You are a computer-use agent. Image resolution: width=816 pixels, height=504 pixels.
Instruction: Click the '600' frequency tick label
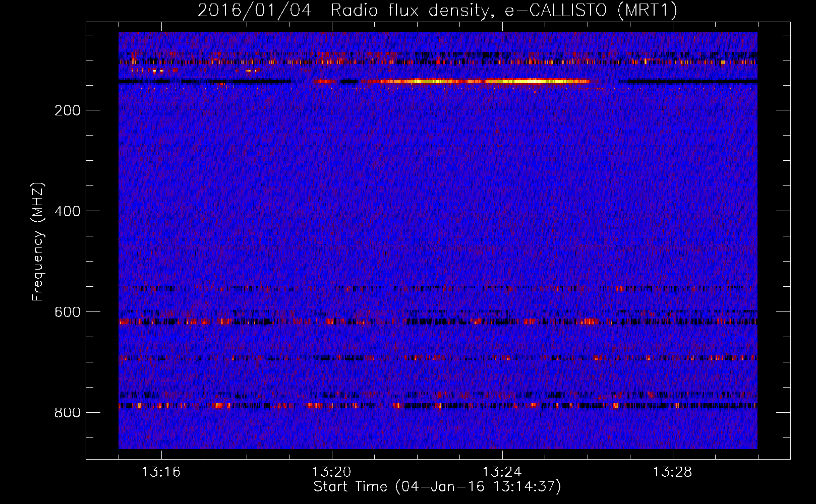click(68, 312)
